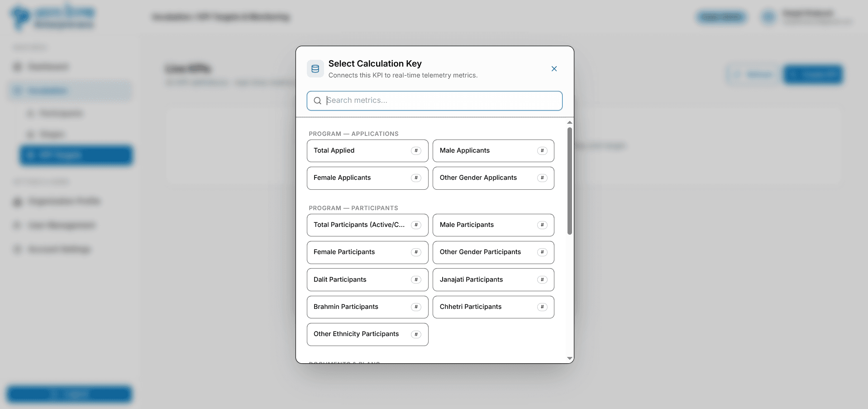The image size is (868, 409).
Task: Select Other Gender Participants metric
Action: pos(493,252)
